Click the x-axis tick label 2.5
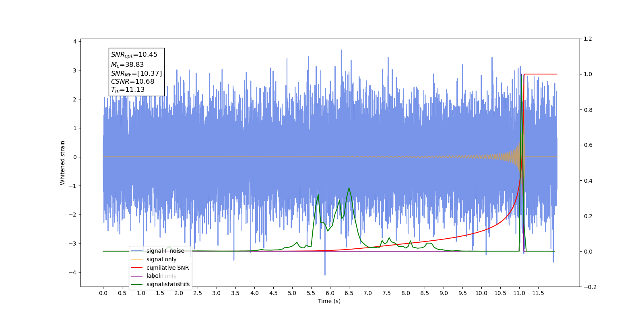The width and height of the screenshot is (644, 322). 198,293
